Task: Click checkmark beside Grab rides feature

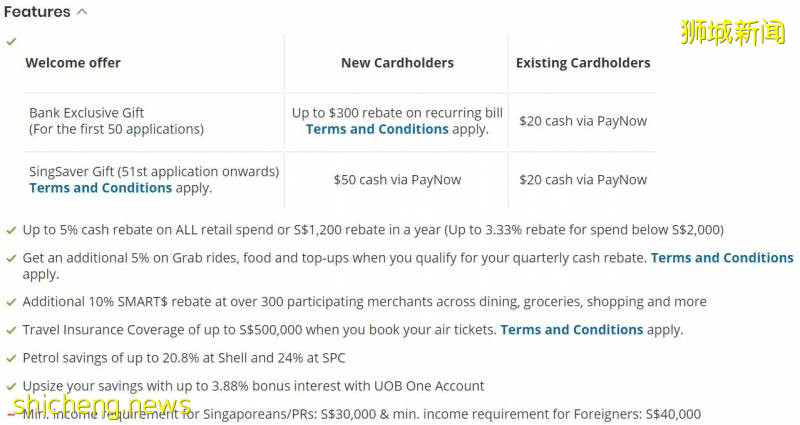Action: [x=11, y=258]
